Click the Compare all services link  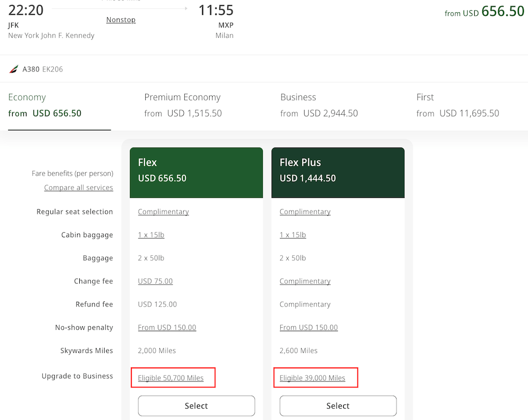[79, 188]
